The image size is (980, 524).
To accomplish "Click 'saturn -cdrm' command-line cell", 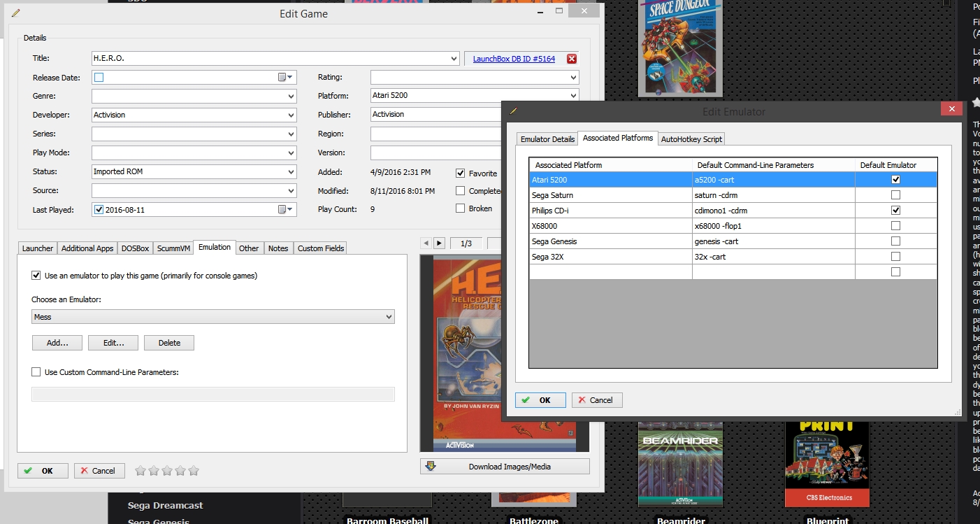I will [774, 195].
